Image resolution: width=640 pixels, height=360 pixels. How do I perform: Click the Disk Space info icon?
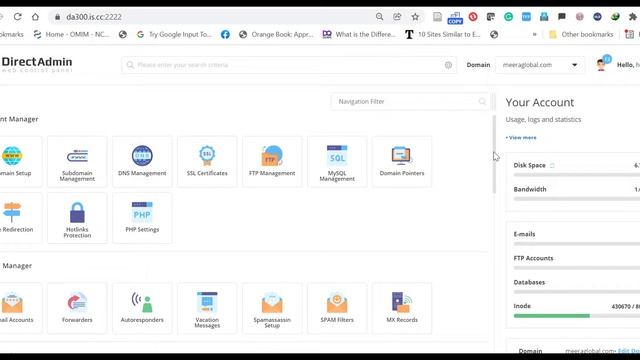click(552, 165)
